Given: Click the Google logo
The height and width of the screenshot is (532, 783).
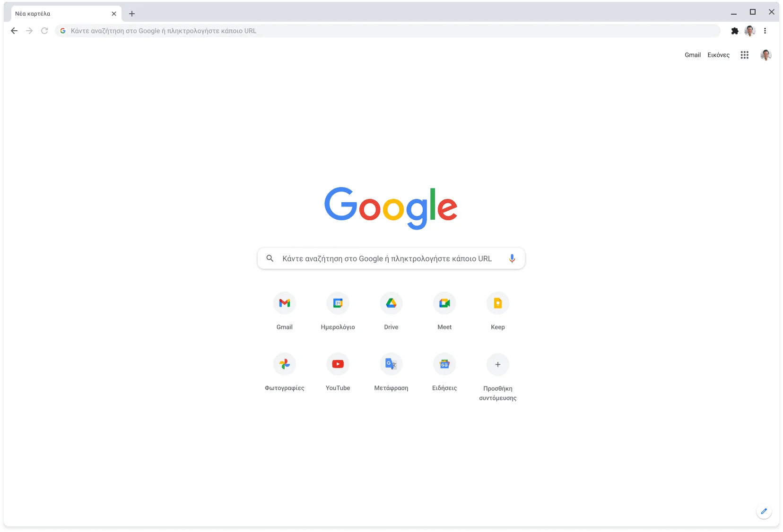Looking at the screenshot, I should pyautogui.click(x=391, y=208).
